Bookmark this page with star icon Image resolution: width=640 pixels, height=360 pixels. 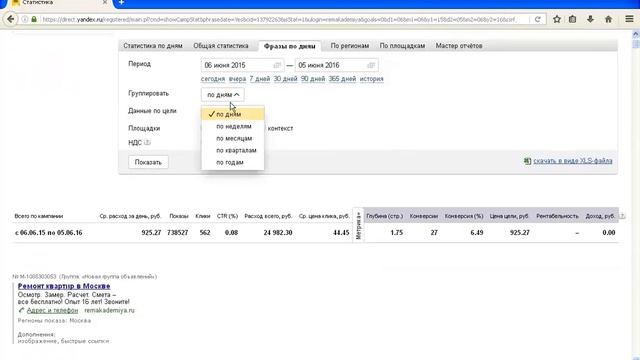[x=557, y=19]
